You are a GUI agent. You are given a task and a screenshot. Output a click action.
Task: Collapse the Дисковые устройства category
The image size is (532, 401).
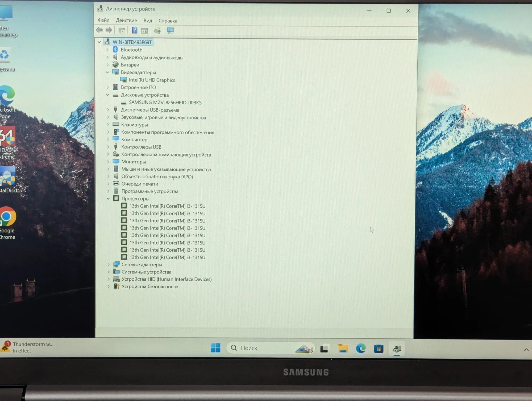point(108,95)
